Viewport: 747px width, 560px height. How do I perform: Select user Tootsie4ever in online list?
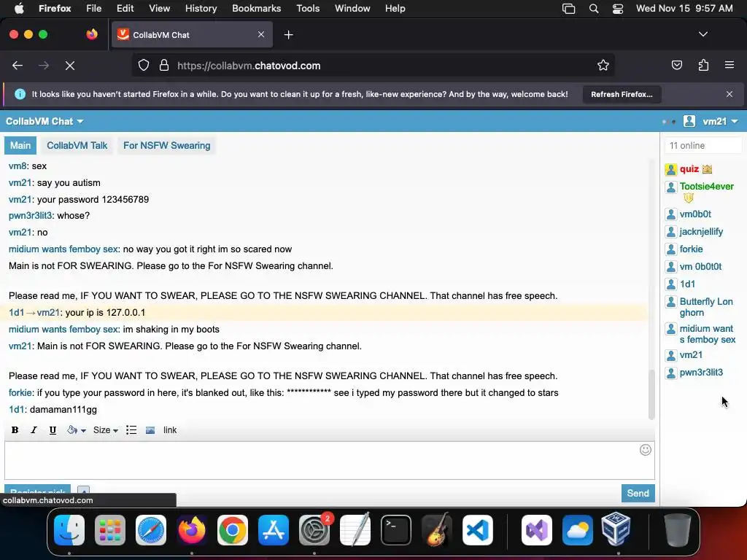tap(706, 186)
